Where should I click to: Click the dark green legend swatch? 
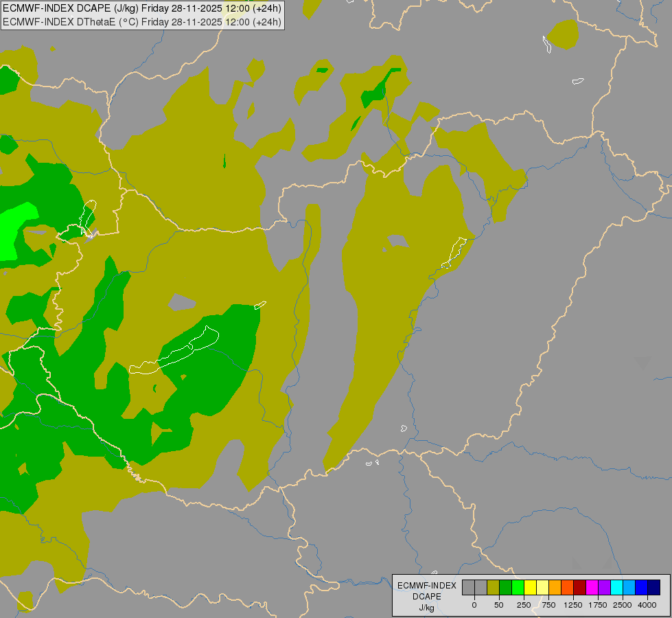506,588
